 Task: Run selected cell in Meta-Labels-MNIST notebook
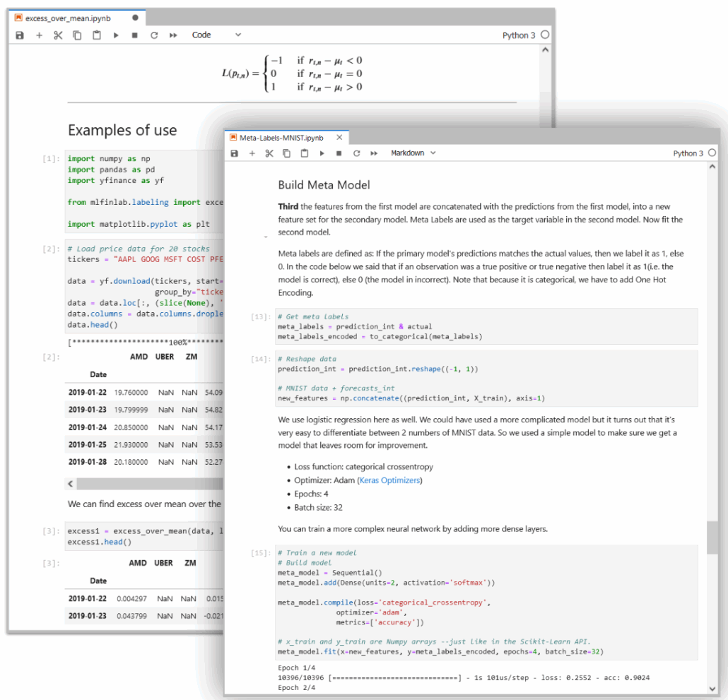click(322, 153)
